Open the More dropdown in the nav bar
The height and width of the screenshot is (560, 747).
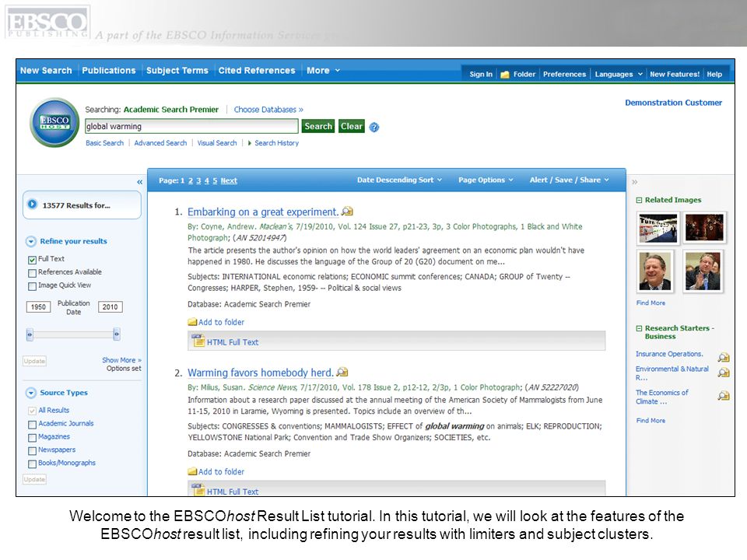323,71
